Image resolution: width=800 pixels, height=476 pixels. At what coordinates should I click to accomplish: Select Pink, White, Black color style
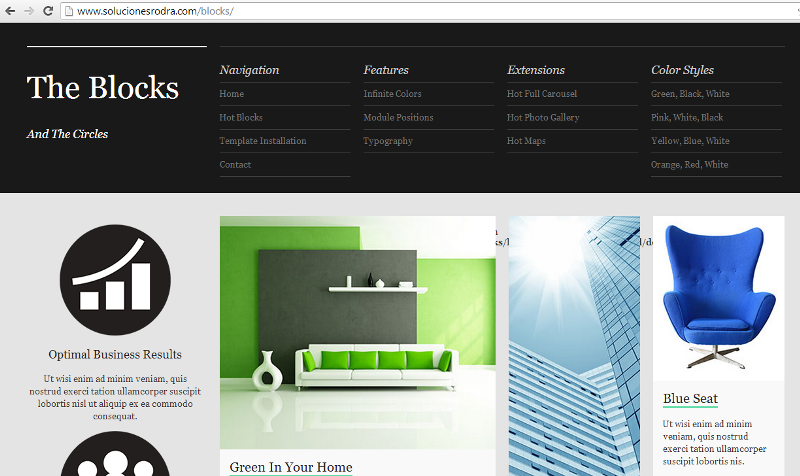pyautogui.click(x=687, y=117)
